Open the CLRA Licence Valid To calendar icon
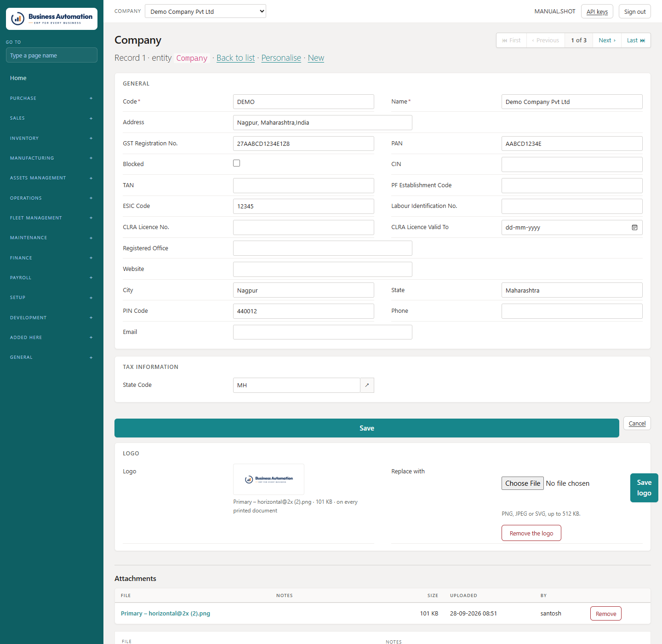The height and width of the screenshot is (644, 662). [x=634, y=227]
